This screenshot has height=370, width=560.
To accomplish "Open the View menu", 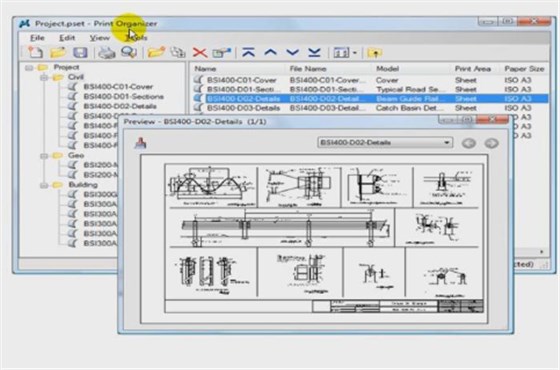I will tap(99, 38).
